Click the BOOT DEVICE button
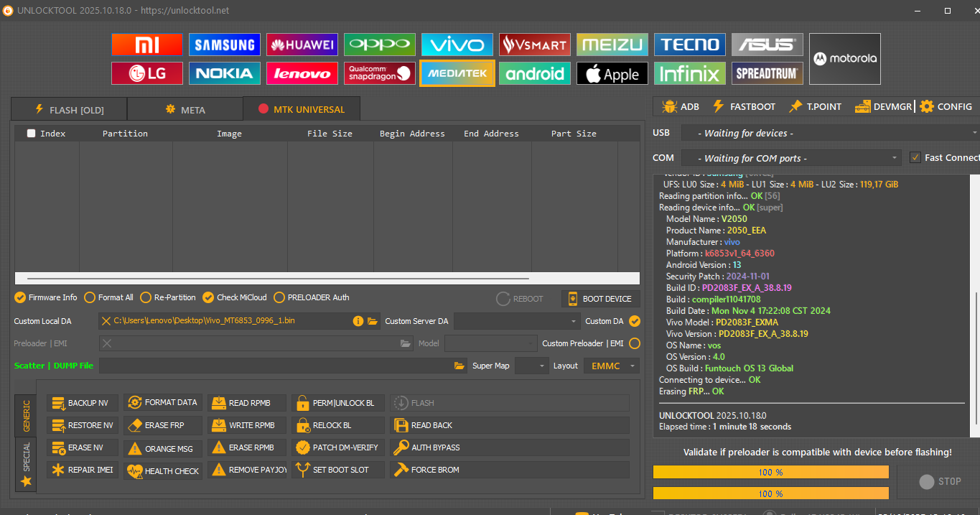The height and width of the screenshot is (515, 980). 600,299
